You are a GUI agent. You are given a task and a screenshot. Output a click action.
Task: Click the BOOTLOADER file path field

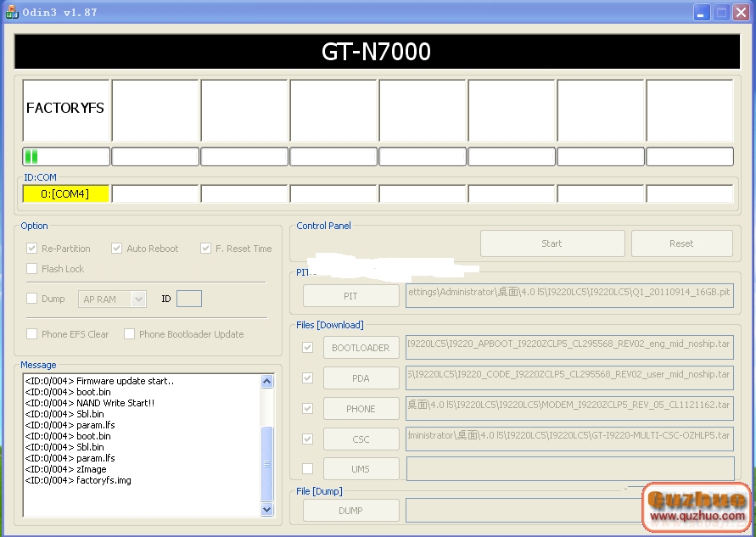coord(569,347)
